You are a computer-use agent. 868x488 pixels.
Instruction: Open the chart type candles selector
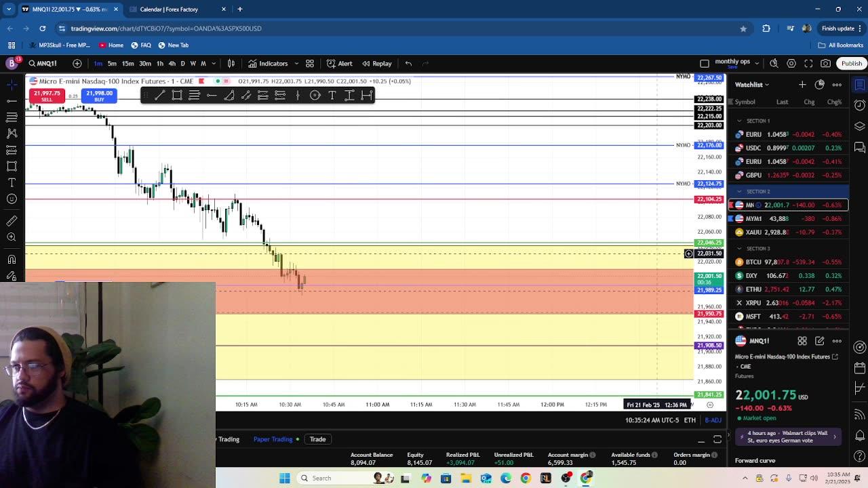[x=231, y=64]
